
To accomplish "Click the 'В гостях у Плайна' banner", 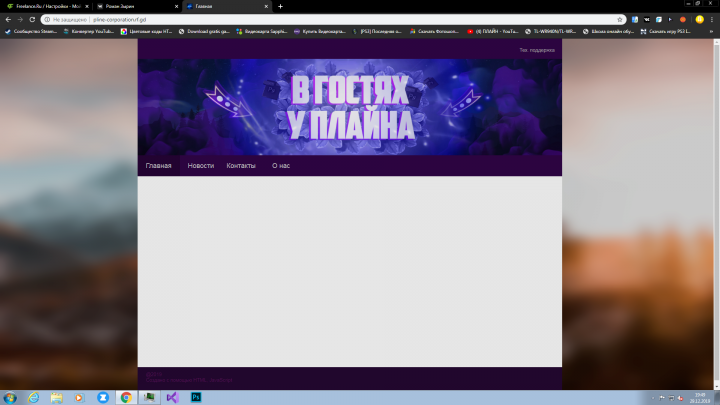I will point(350,107).
